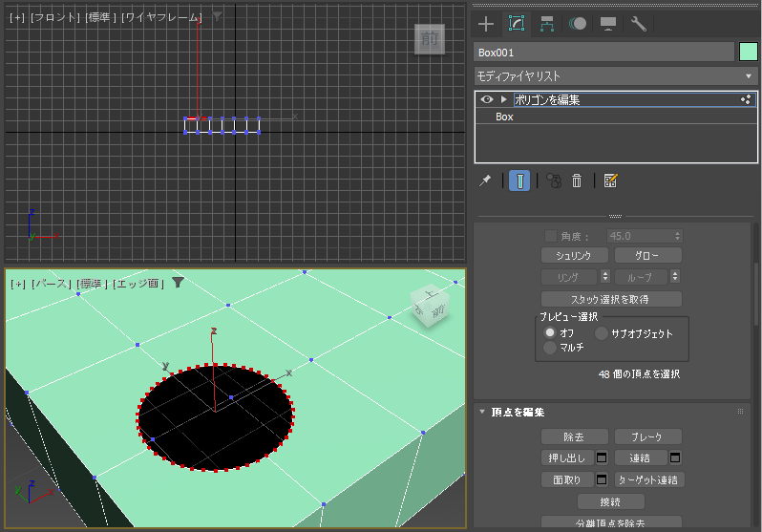This screenshot has width=762, height=532.
Task: Click the シュリンク button
Action: [x=575, y=255]
